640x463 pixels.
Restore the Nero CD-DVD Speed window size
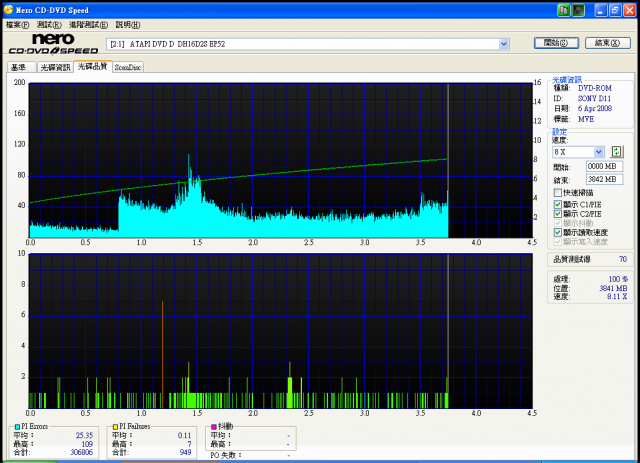615,10
